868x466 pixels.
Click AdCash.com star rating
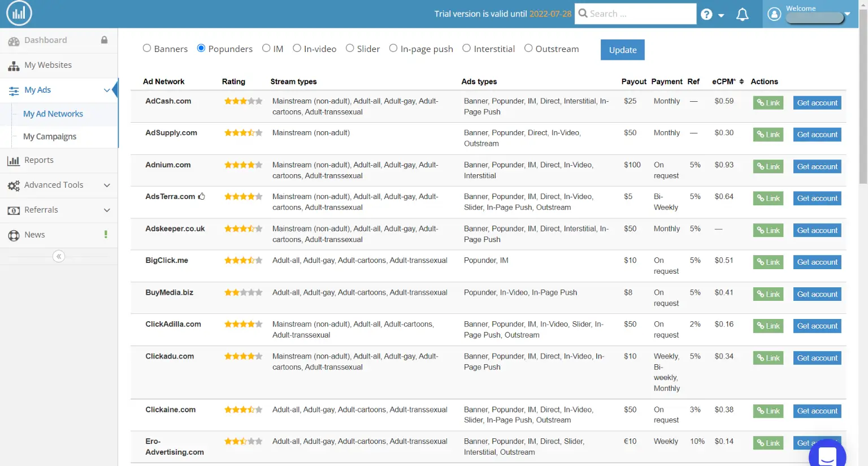(243, 101)
